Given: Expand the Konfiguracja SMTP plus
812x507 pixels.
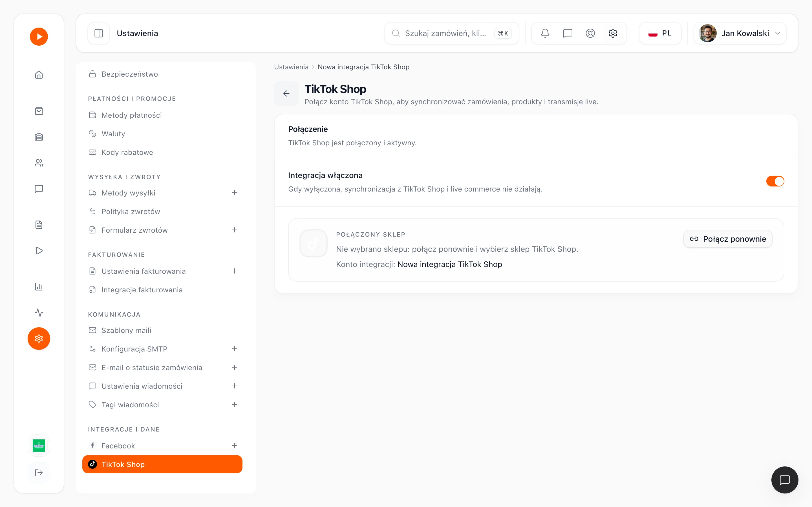Looking at the screenshot, I should pos(235,349).
